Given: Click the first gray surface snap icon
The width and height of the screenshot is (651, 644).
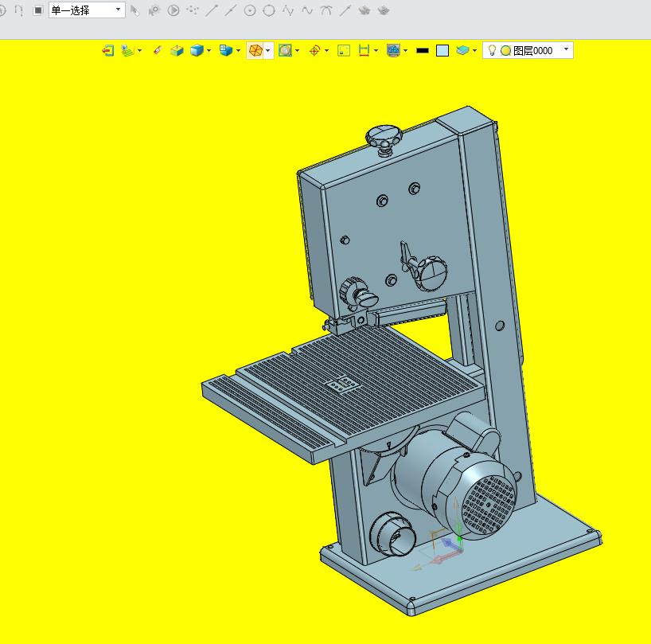Looking at the screenshot, I should (364, 10).
